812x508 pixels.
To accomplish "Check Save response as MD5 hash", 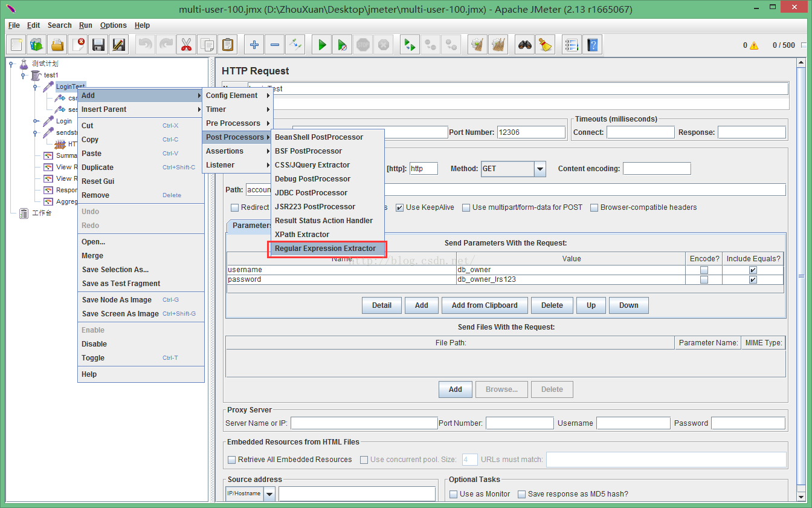I will (x=522, y=494).
